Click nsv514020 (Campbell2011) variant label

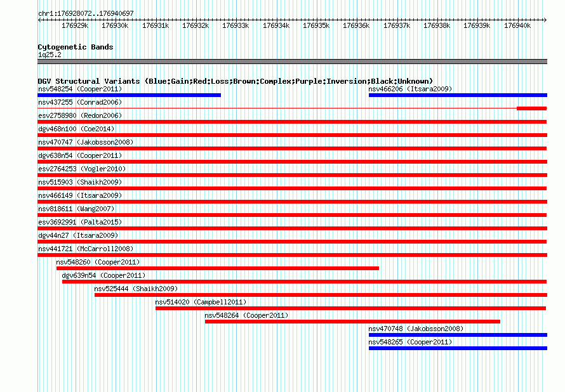click(201, 302)
